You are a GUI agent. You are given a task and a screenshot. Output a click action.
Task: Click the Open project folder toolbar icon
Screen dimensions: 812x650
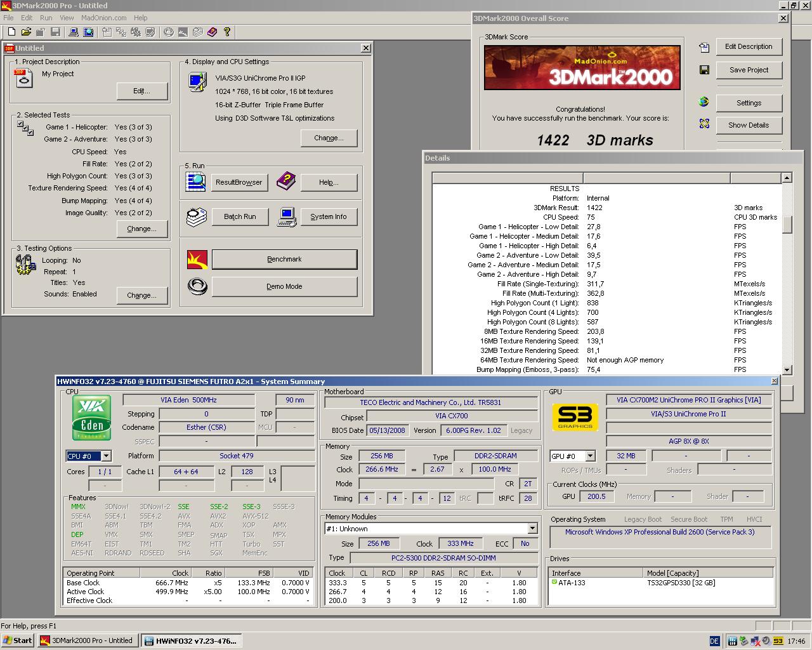[26, 32]
